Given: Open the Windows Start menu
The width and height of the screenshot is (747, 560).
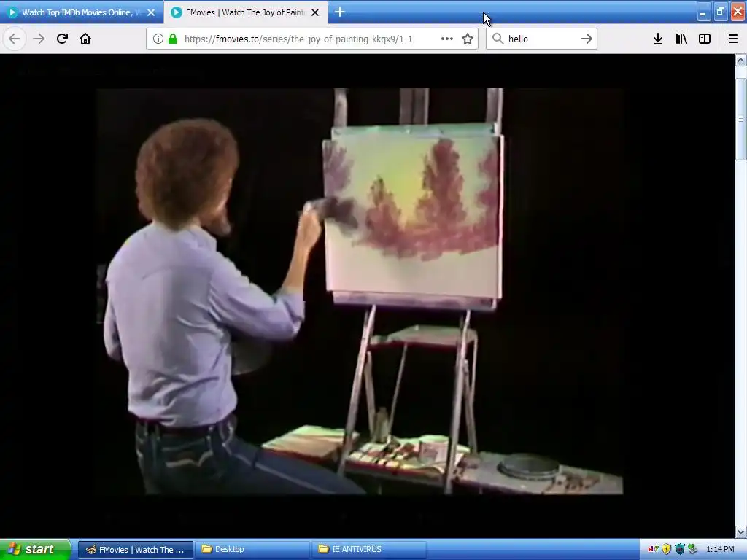Looking at the screenshot, I should click(35, 549).
